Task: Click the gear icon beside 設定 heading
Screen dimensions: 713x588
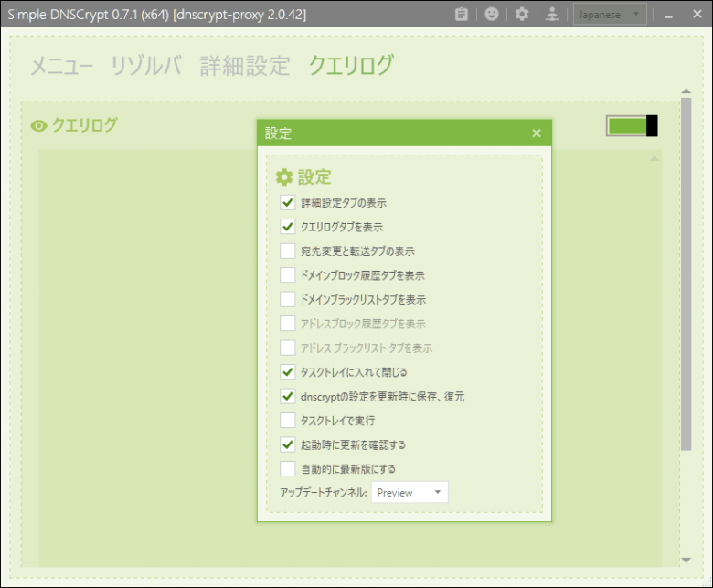Action: (284, 177)
